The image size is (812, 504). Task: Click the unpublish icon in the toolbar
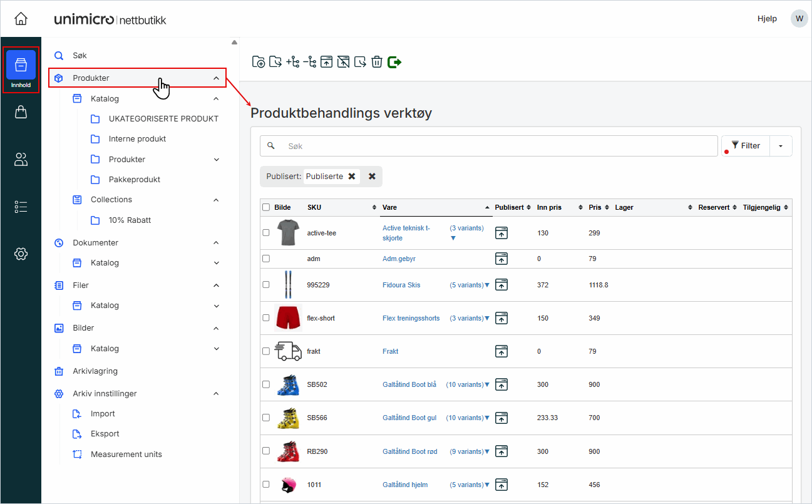click(x=342, y=62)
